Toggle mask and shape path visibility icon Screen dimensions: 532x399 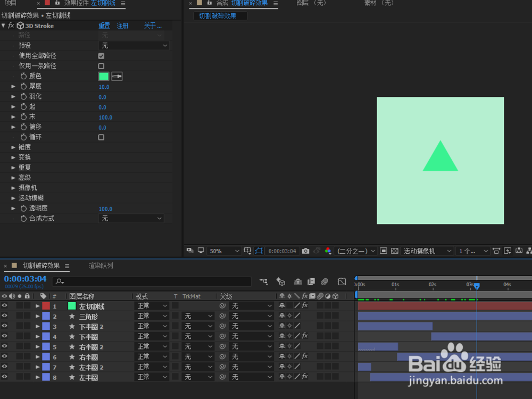(259, 251)
